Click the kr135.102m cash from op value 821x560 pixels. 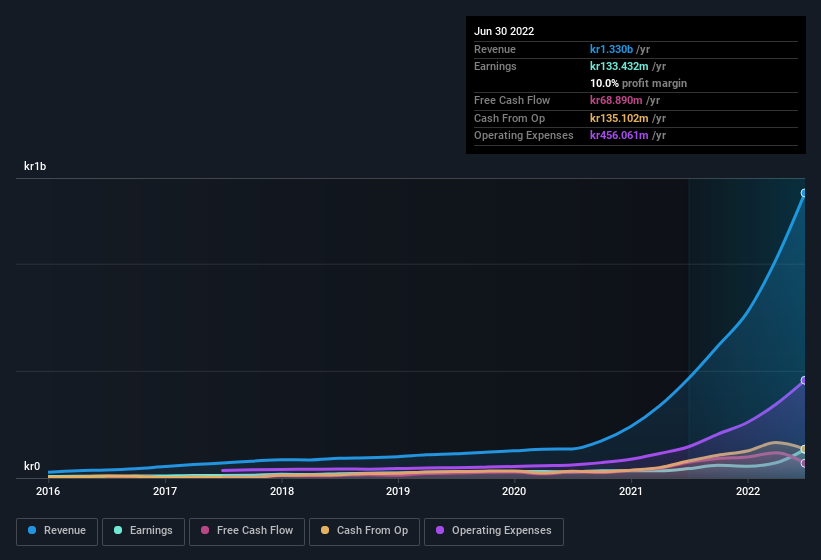click(x=619, y=118)
